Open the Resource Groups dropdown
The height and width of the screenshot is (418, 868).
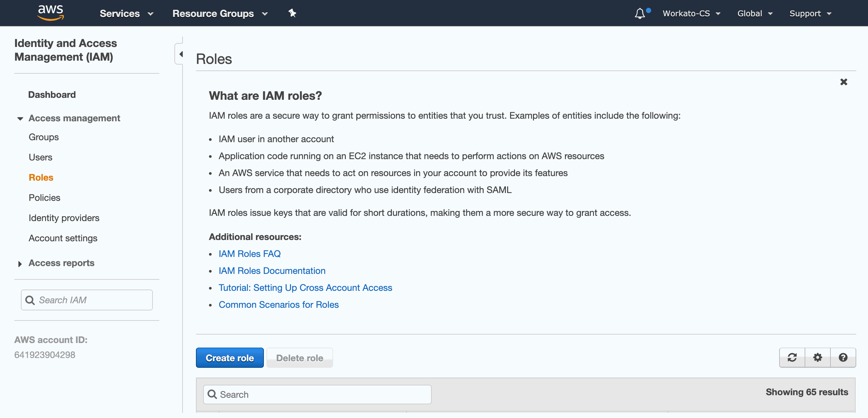pos(220,13)
